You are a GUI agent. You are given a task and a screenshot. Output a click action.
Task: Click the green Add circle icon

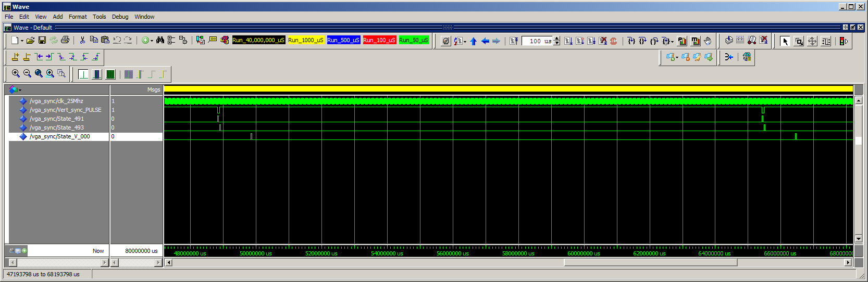[145, 40]
